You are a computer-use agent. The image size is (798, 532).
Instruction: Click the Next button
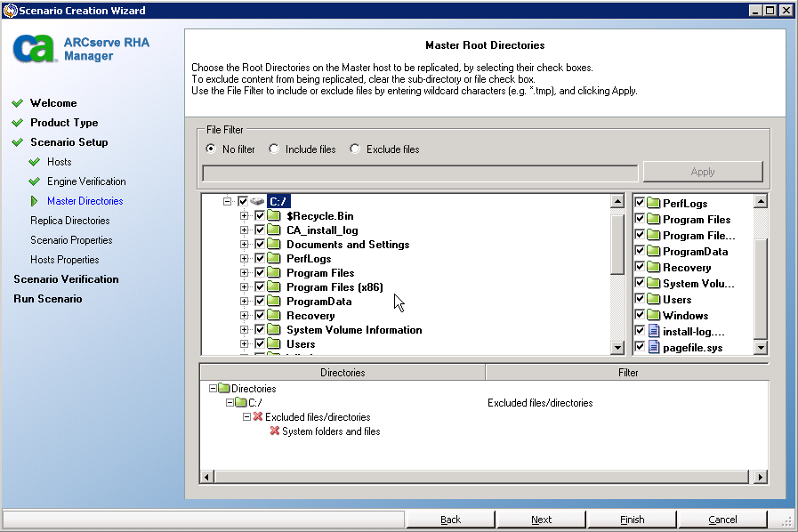click(x=541, y=519)
